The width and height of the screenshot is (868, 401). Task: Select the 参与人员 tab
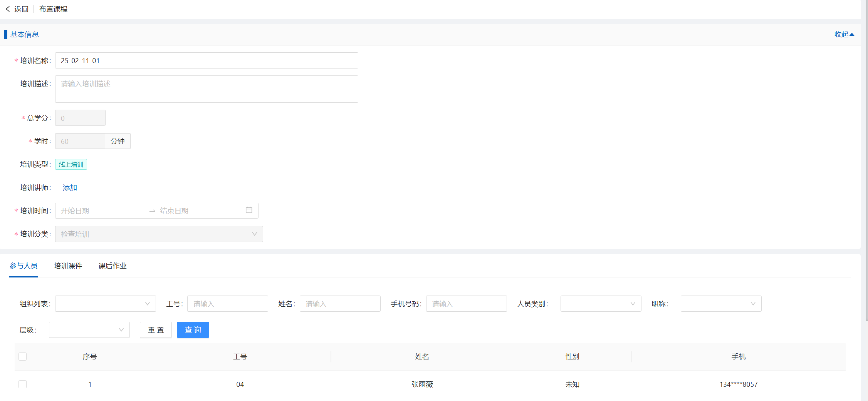24,266
